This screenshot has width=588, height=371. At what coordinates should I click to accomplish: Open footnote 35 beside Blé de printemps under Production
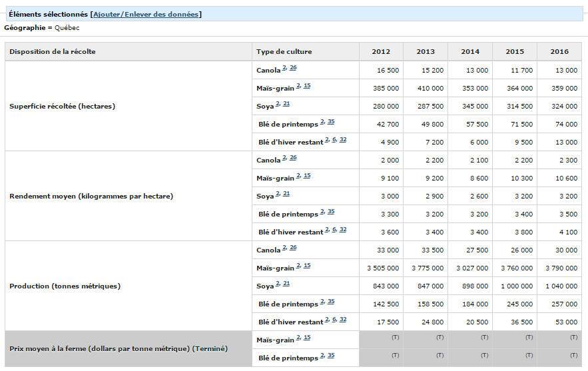point(331,302)
